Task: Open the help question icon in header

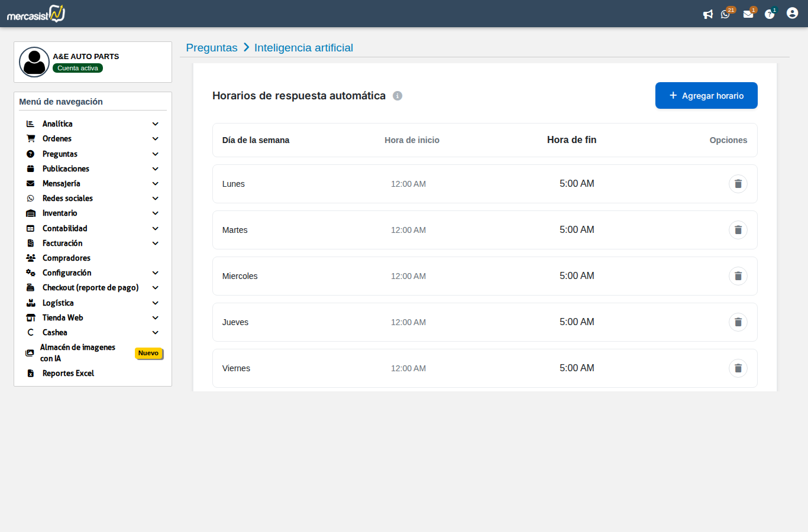Action: (x=769, y=14)
